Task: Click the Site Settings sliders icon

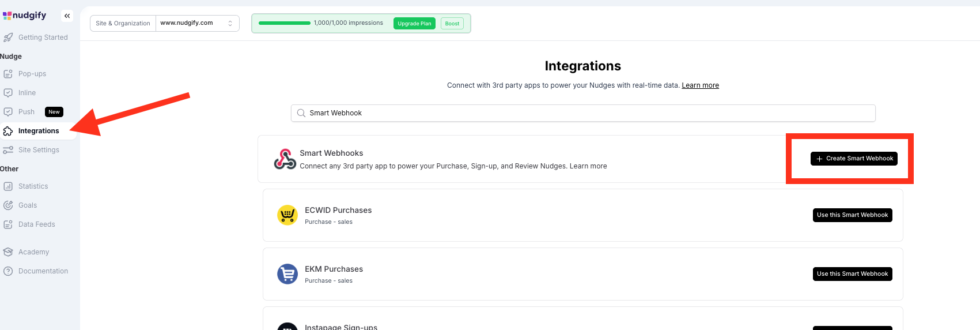Action: pos(8,150)
